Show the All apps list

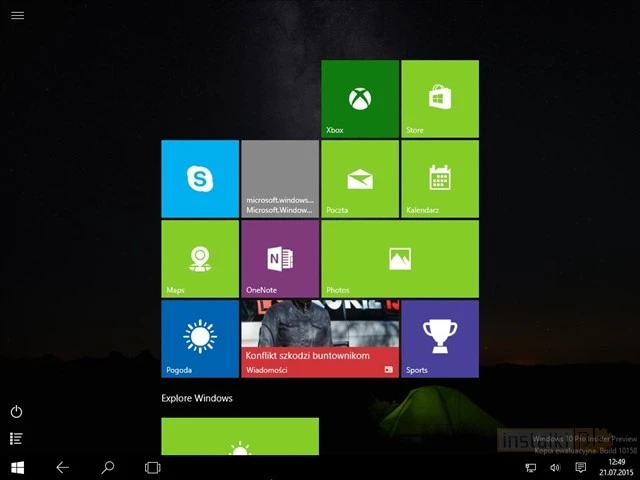click(16, 438)
